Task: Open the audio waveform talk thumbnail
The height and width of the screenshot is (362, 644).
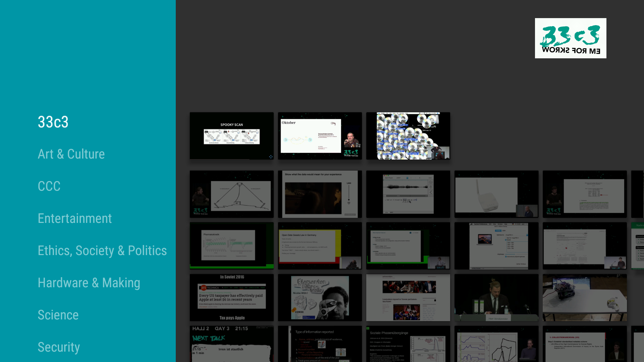Action: pyautogui.click(x=408, y=194)
